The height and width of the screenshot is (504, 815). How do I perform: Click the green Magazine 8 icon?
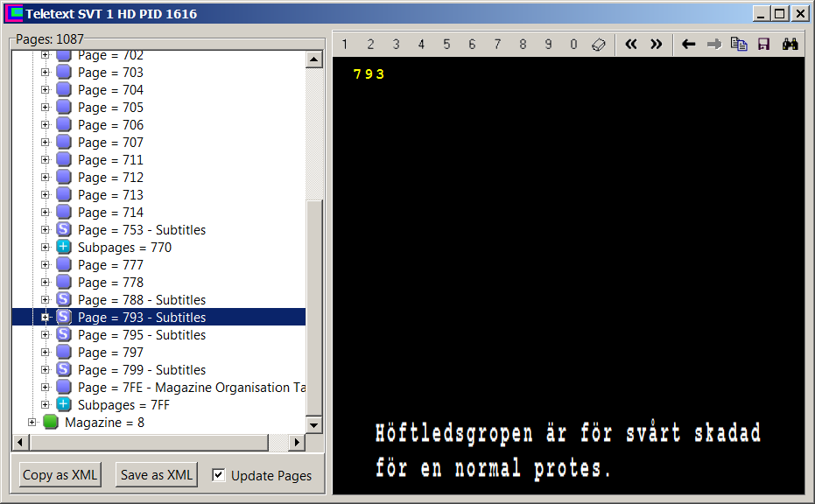pyautogui.click(x=51, y=422)
